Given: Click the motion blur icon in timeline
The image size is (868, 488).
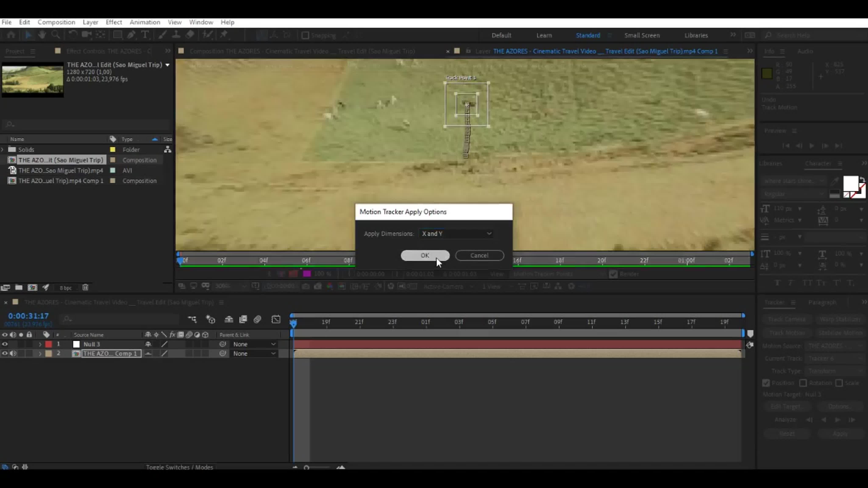Looking at the screenshot, I should [257, 319].
